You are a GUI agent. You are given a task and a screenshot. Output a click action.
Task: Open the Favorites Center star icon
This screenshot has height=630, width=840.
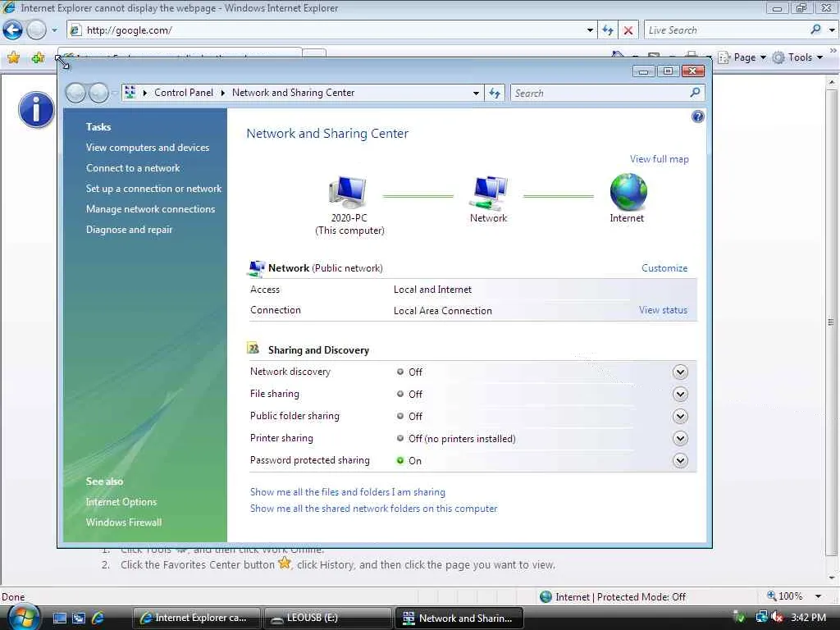coord(13,57)
